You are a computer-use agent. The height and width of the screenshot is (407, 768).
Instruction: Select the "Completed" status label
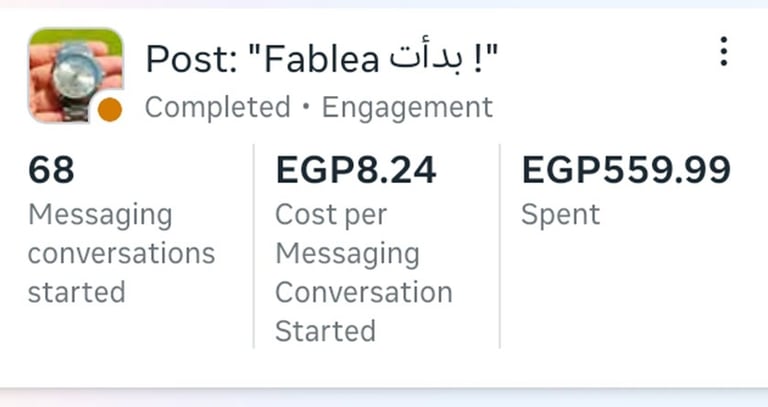(218, 107)
